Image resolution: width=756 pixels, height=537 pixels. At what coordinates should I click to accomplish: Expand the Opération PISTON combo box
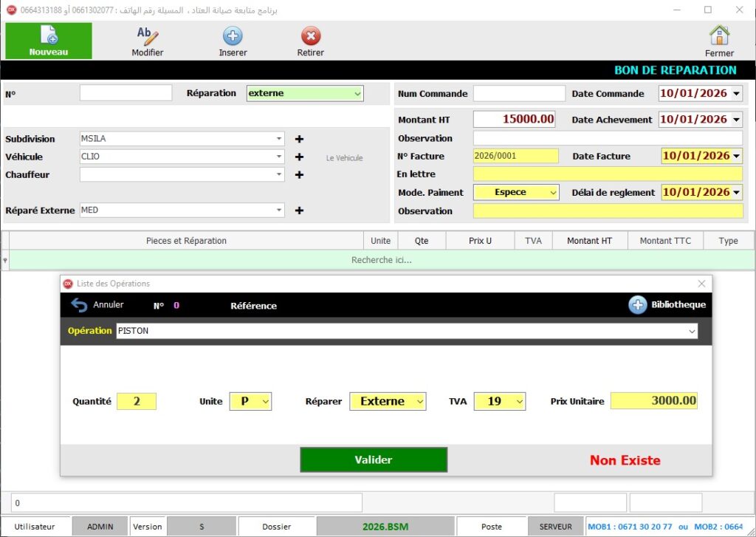point(692,332)
